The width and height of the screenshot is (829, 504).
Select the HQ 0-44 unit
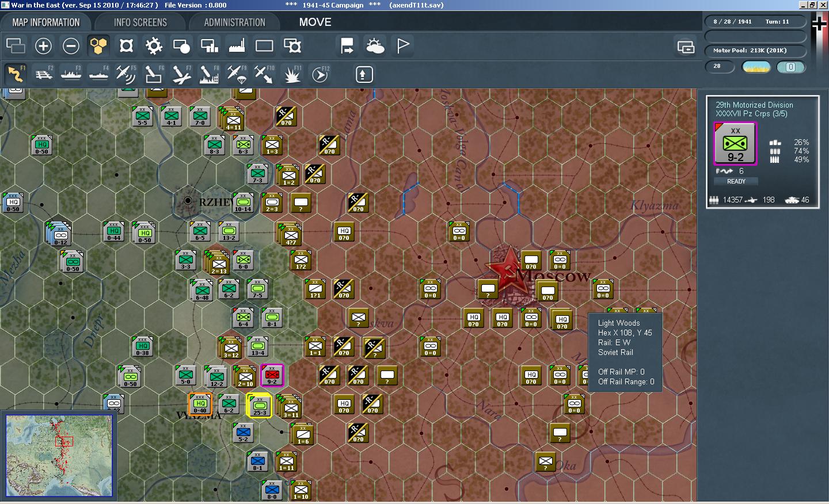pyautogui.click(x=114, y=231)
